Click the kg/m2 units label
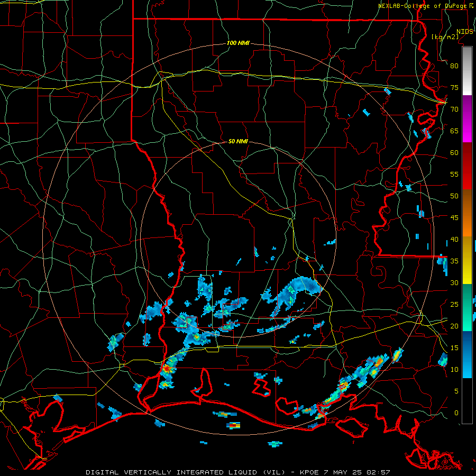Image resolution: width=476 pixels, height=476 pixels. click(445, 36)
